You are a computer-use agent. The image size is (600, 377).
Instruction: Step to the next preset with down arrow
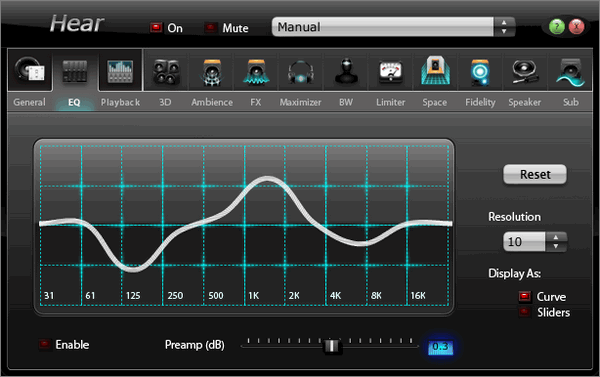(504, 31)
